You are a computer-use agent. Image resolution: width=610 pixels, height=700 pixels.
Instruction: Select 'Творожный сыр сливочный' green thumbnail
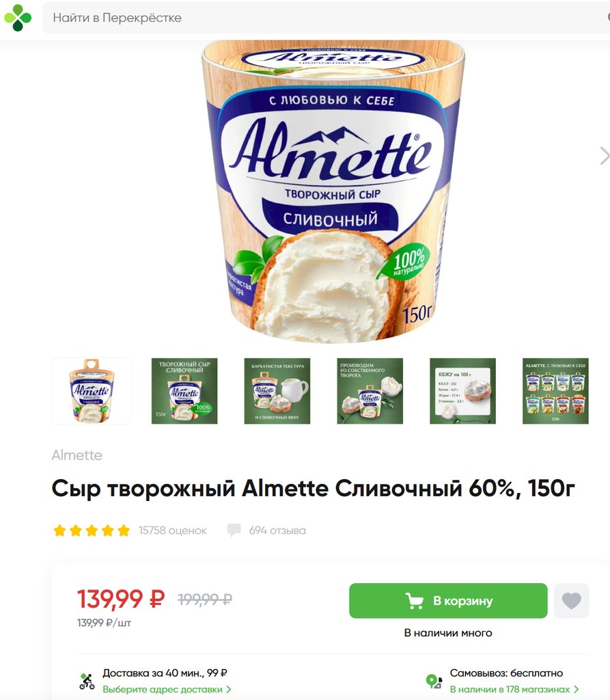184,390
